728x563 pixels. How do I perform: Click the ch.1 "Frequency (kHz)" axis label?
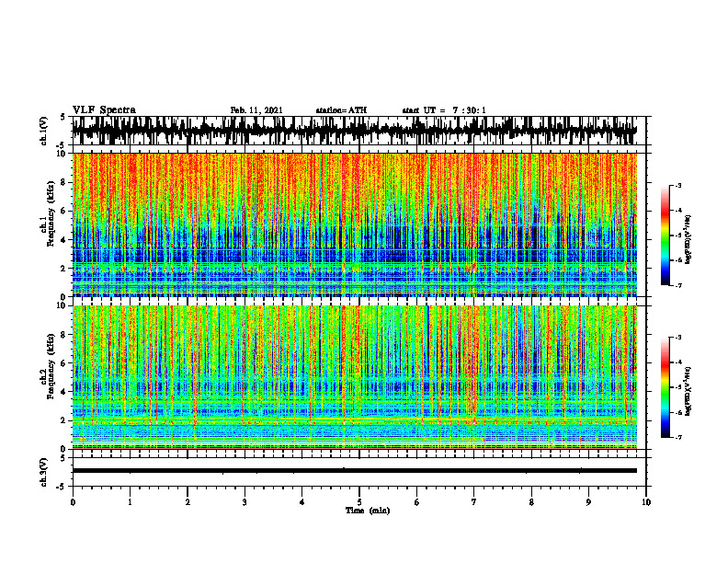pos(50,214)
